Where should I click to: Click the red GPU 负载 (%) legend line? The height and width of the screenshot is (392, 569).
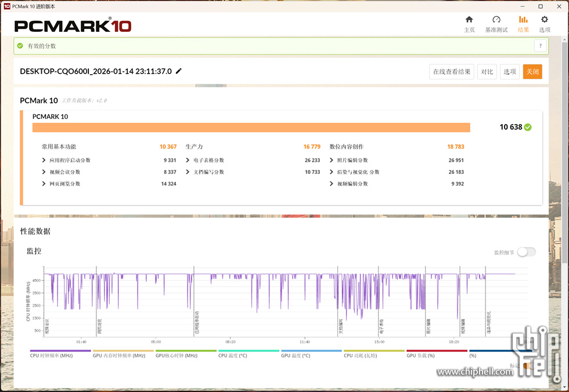(437, 351)
